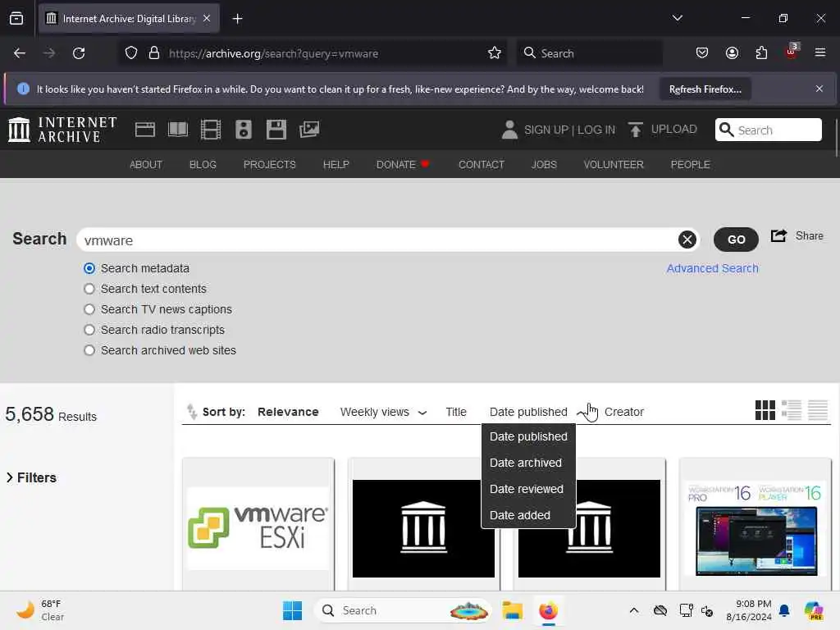
Task: Open Firefox application menu hamburger
Action: coord(820,53)
